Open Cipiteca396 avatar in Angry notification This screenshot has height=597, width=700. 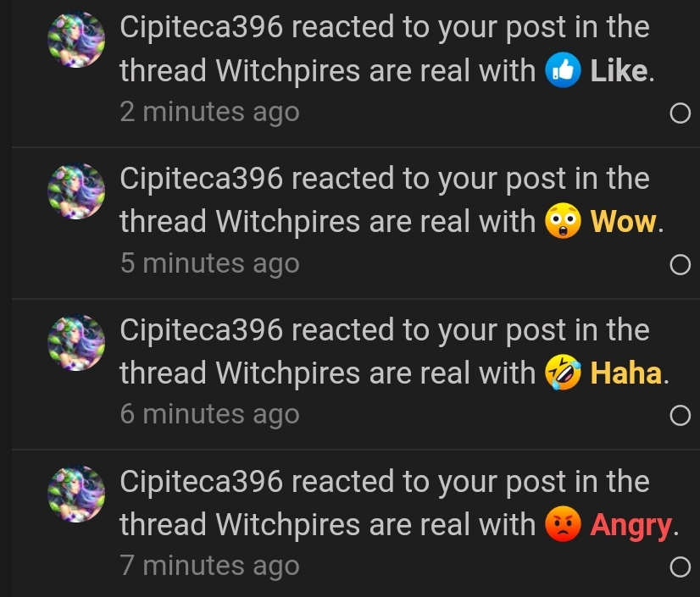pyautogui.click(x=76, y=494)
